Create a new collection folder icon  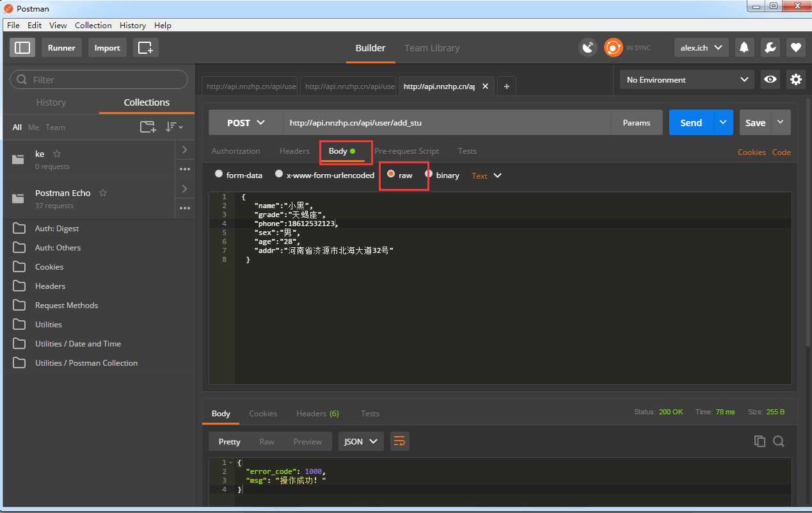148,127
